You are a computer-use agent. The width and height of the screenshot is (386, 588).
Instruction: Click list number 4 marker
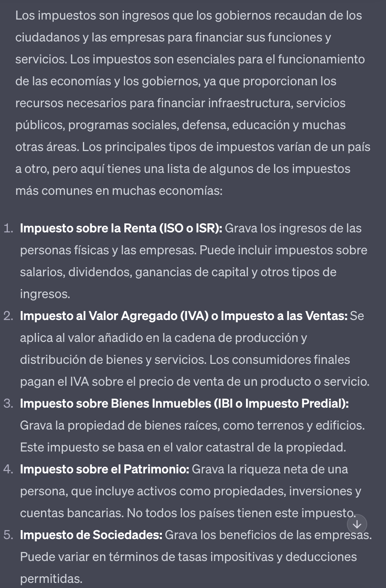coord(8,469)
